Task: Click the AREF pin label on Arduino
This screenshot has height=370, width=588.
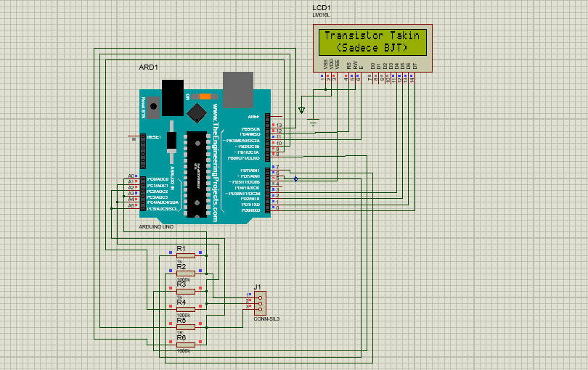Action: [x=253, y=117]
